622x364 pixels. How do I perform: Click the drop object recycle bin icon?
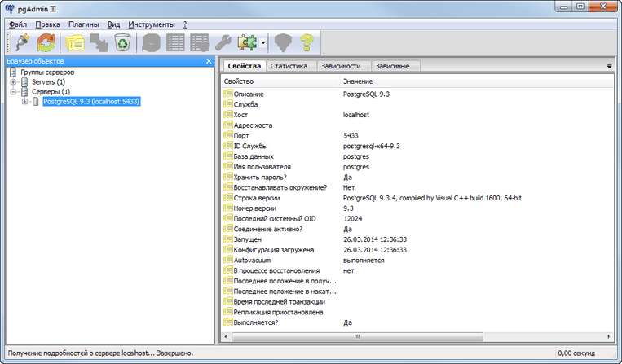coord(122,42)
